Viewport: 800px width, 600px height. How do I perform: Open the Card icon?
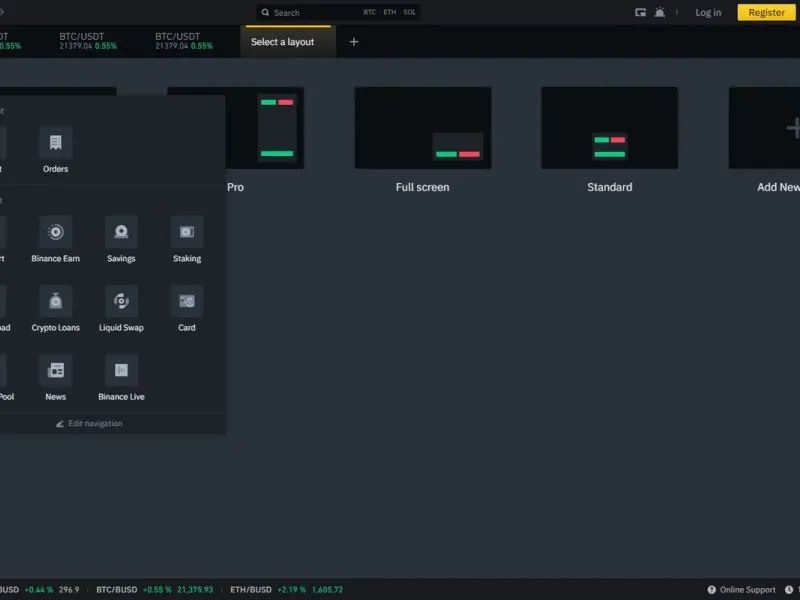pos(187,301)
